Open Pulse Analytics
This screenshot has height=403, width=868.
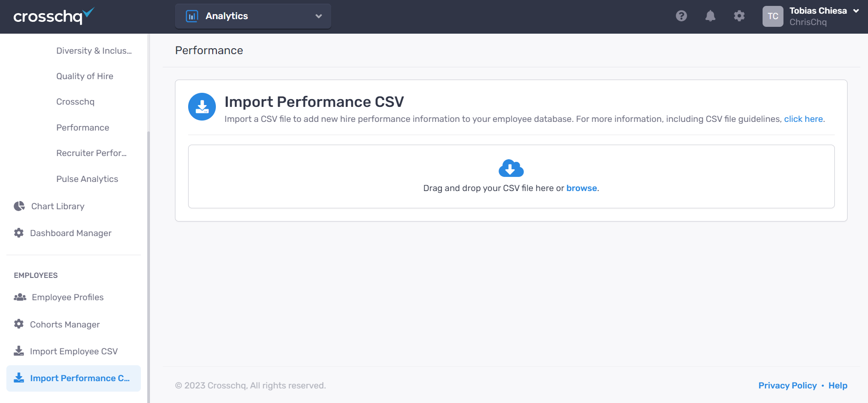point(87,179)
